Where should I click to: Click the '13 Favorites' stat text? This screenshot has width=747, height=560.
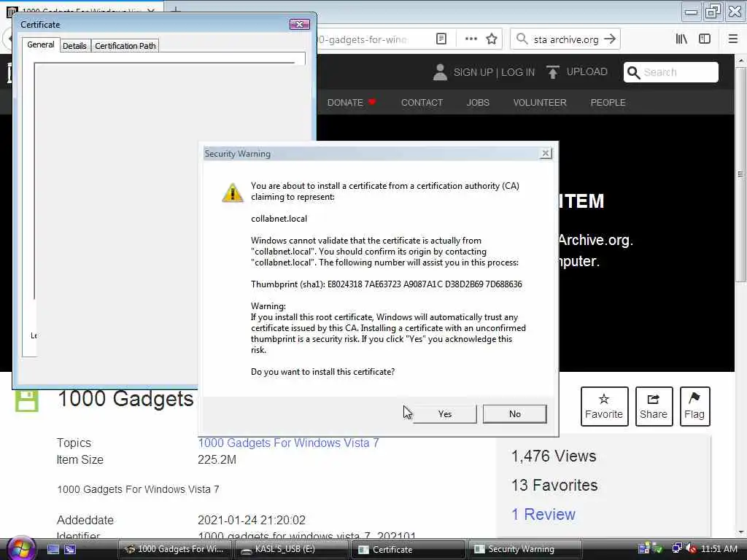554,485
